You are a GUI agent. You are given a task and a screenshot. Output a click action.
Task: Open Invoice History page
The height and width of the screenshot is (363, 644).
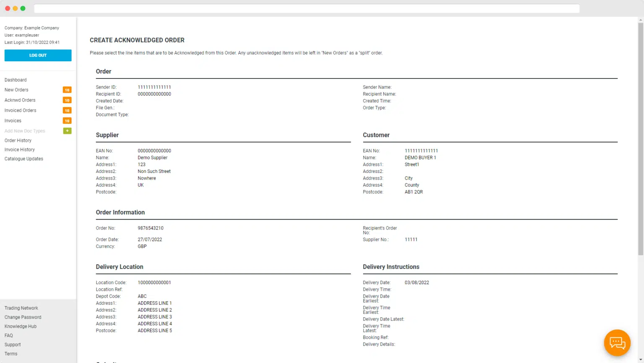click(20, 150)
